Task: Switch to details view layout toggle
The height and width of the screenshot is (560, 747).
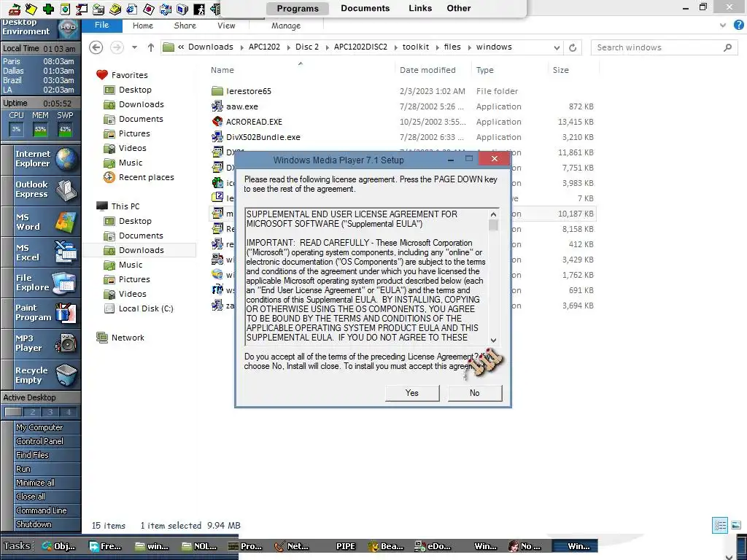Action: (720, 525)
